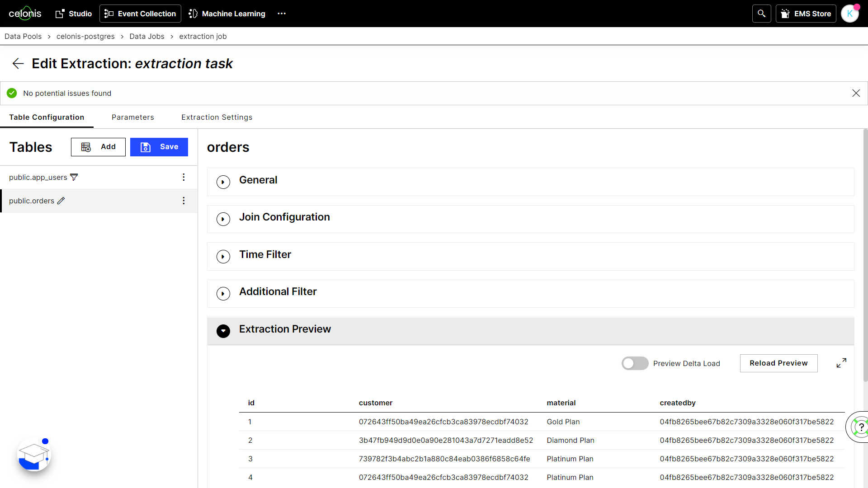Dismiss the no potential issues banner
Screen dimensions: 868x488
(856, 93)
